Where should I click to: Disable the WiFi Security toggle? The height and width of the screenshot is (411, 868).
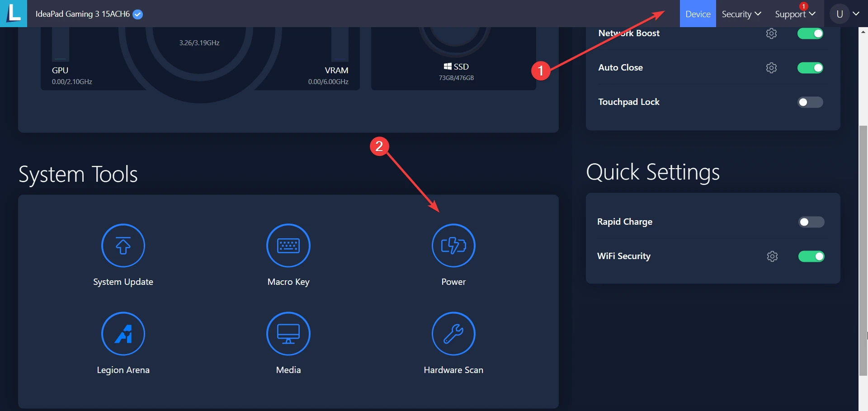pyautogui.click(x=811, y=256)
